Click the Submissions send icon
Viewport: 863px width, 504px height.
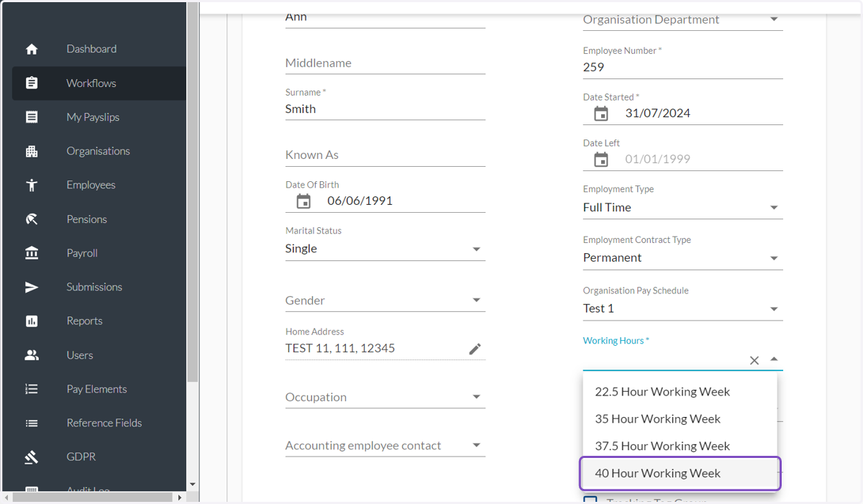32,287
